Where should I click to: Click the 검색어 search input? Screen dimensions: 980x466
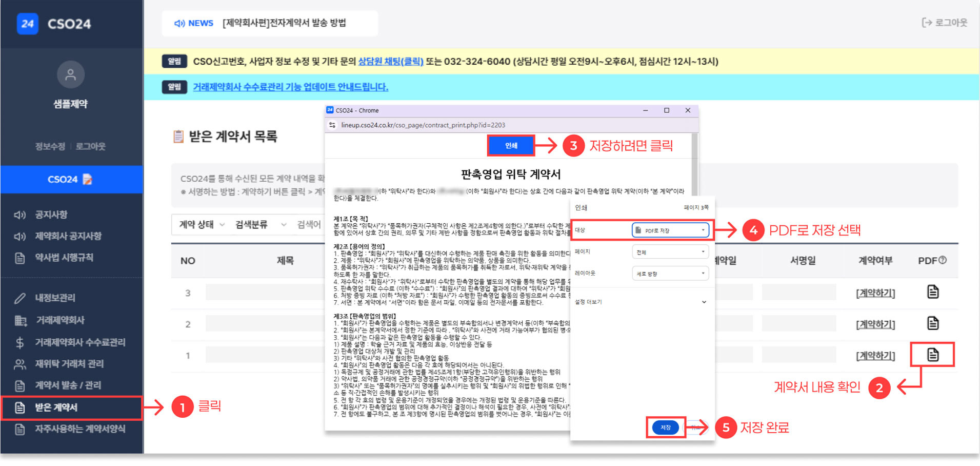309,224
